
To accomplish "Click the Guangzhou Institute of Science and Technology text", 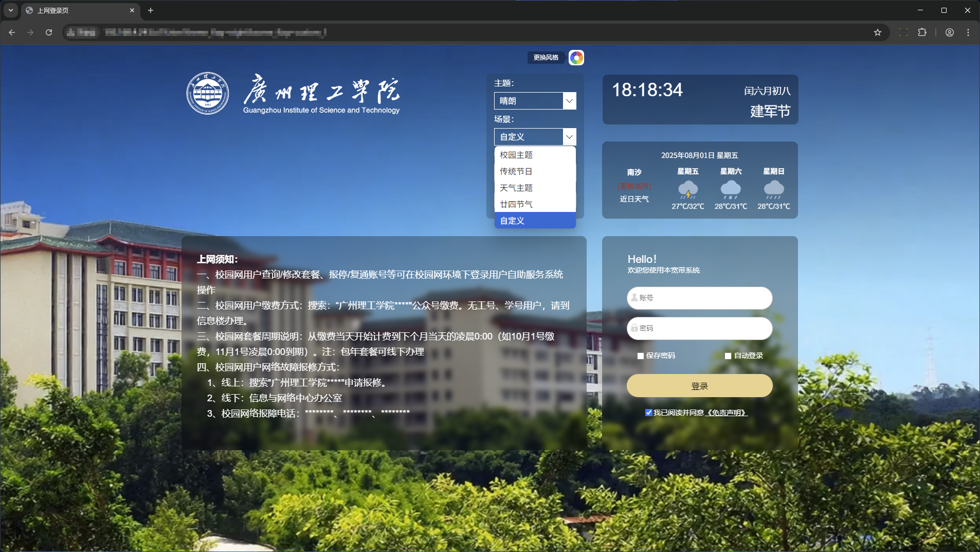I will [x=321, y=110].
